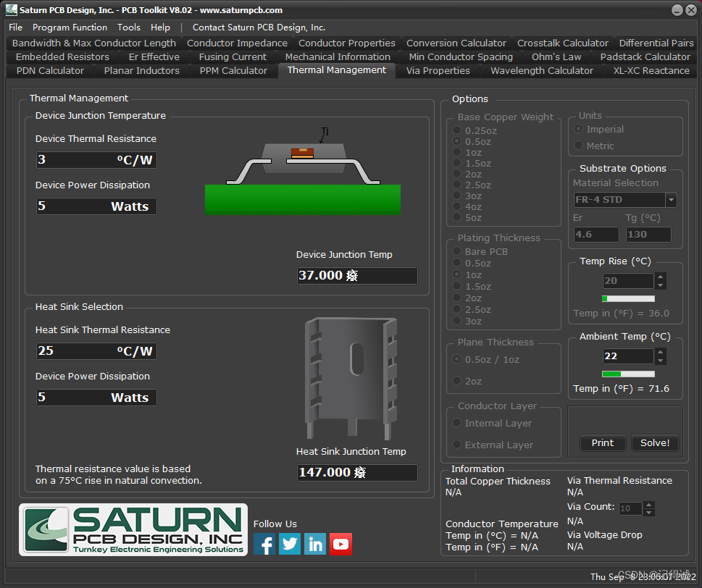
Task: Open Saturn's Facebook page icon
Action: click(x=264, y=544)
